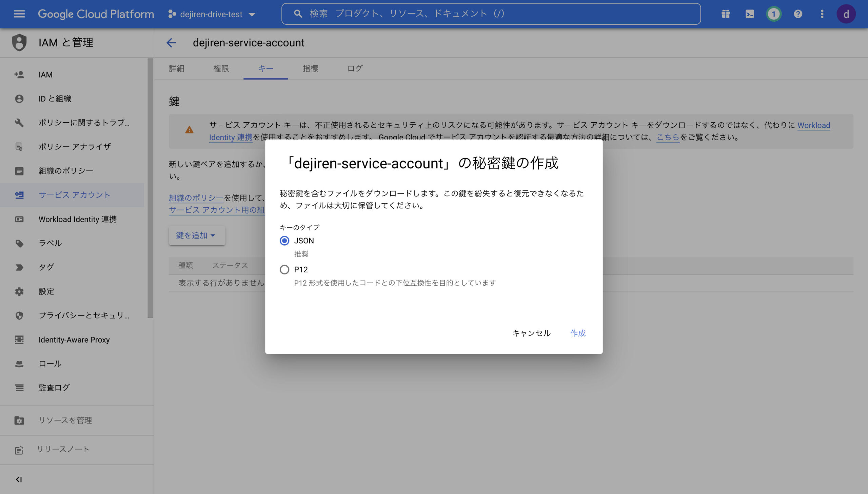Click the search products input field
This screenshot has height=494, width=868.
click(491, 14)
